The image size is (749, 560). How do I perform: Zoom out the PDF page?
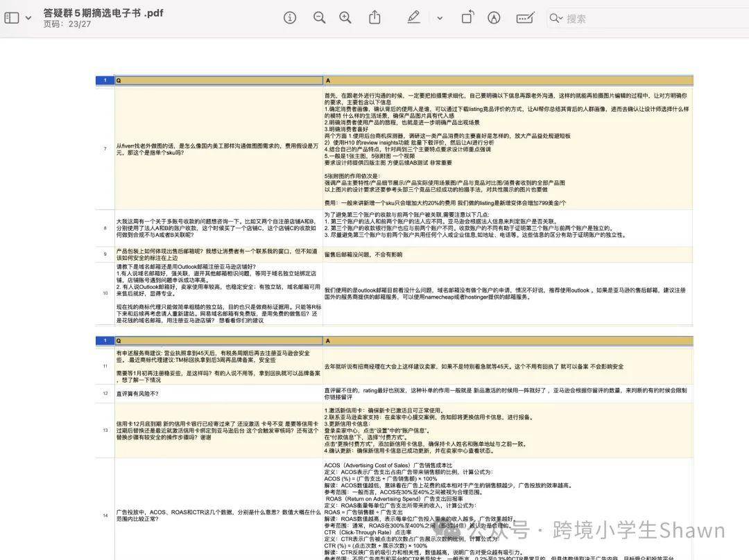(319, 18)
